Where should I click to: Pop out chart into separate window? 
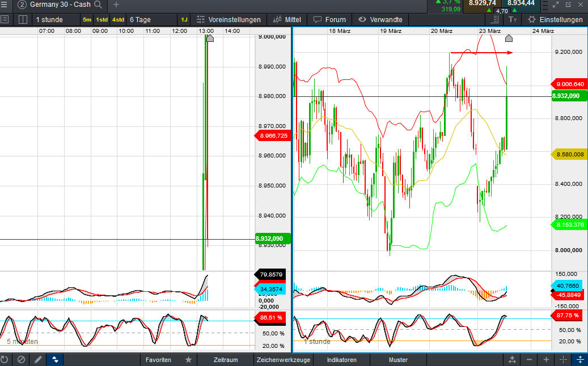[569, 5]
